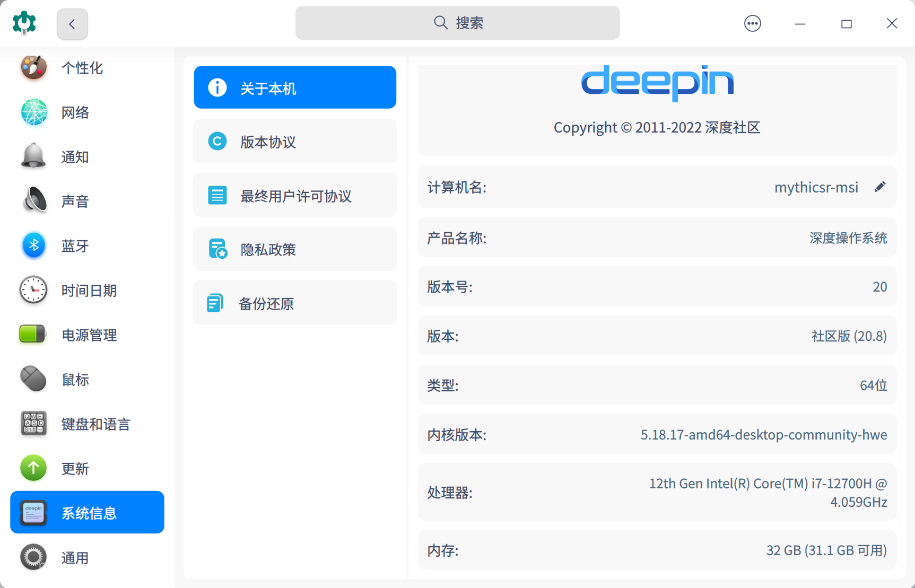The height and width of the screenshot is (588, 915).
Task: Click the 电源管理 label in sidebar
Action: coord(89,335)
